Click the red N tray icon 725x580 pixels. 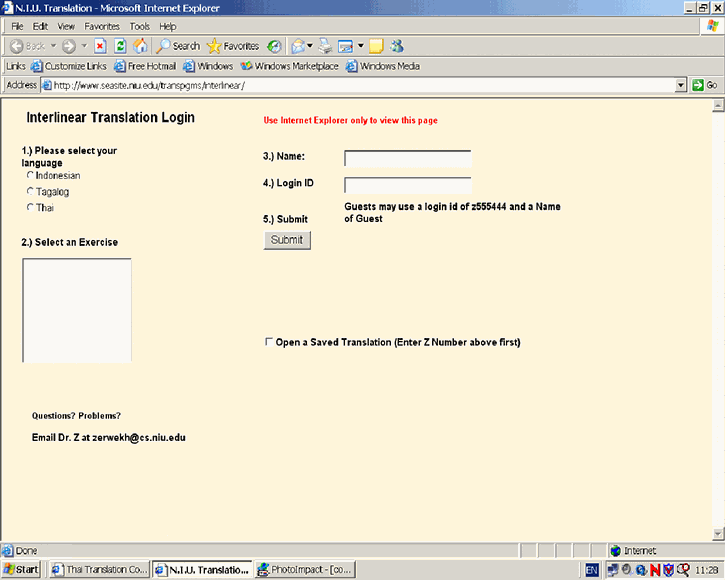655,570
